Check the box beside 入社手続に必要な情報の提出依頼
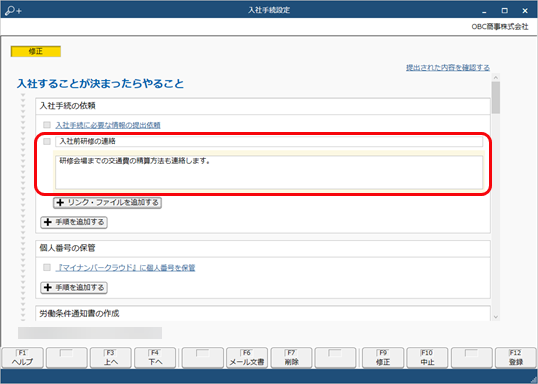This screenshot has width=538, height=384. click(47, 125)
